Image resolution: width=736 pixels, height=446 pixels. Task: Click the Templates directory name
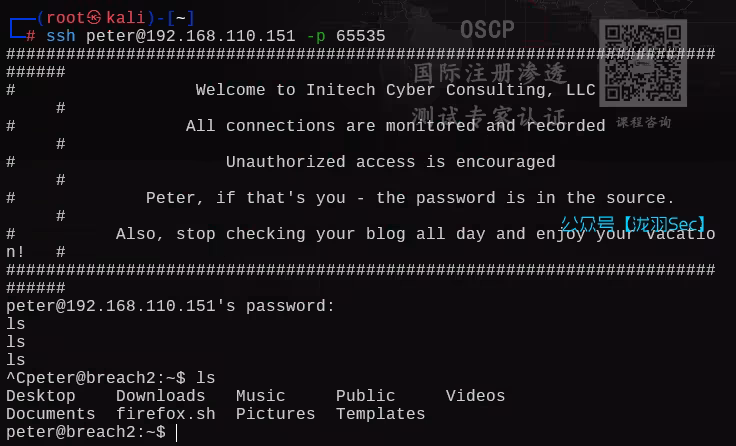coord(381,414)
